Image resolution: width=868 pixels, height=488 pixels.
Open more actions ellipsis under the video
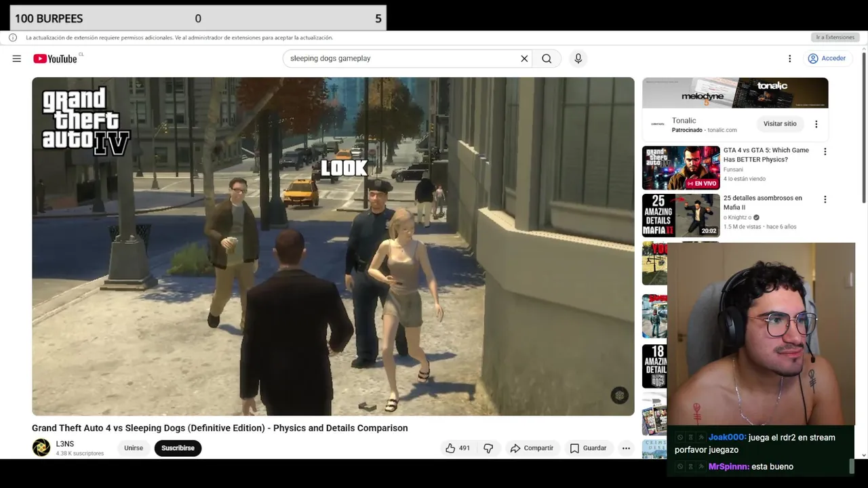tap(626, 448)
